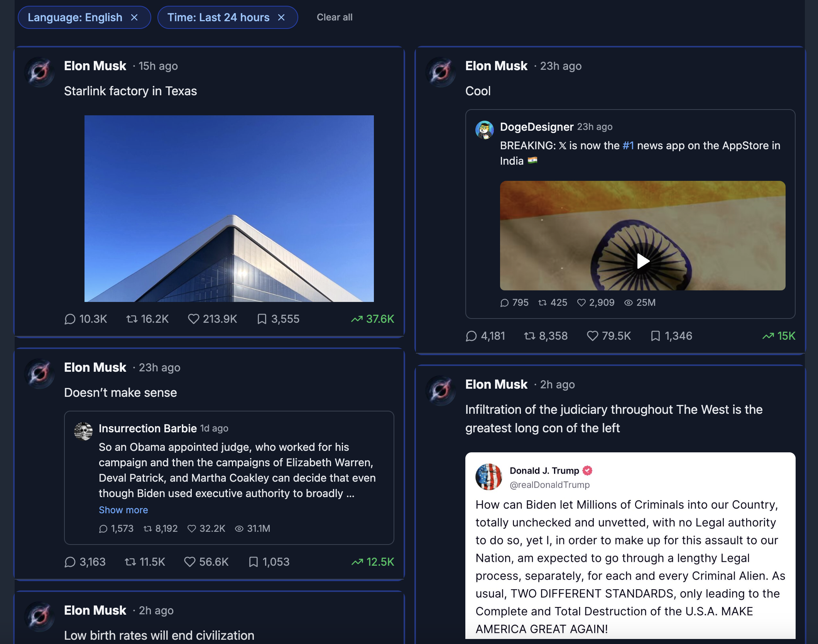Click repost icon showing 8,358
Screen dimensions: 818x644
[x=530, y=336]
